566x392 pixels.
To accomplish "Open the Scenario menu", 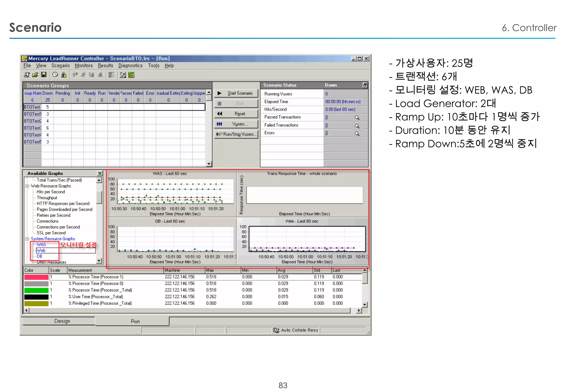I will [x=61, y=66].
